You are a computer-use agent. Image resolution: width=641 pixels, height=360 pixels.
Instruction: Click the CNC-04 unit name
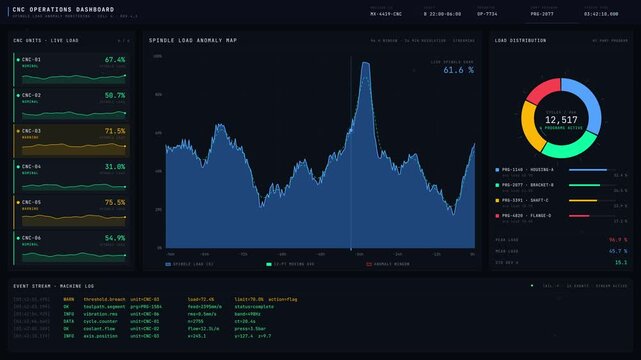31,167
